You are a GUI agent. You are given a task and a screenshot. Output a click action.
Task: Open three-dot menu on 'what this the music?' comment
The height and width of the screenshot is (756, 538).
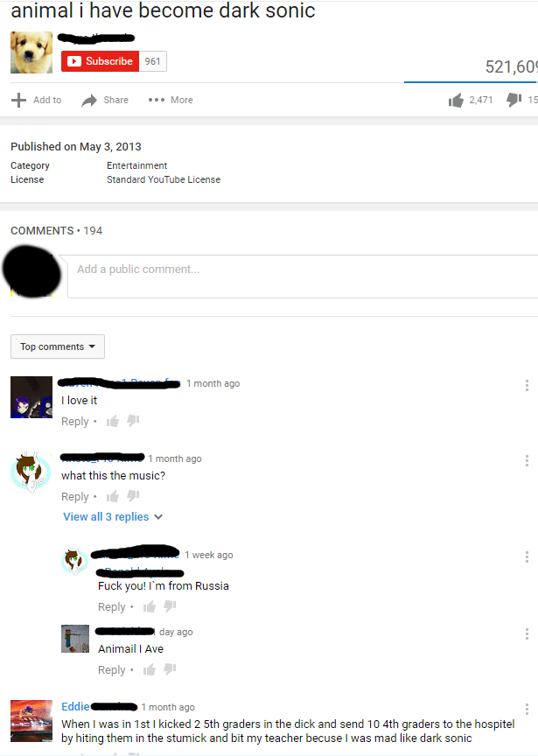[x=527, y=460]
